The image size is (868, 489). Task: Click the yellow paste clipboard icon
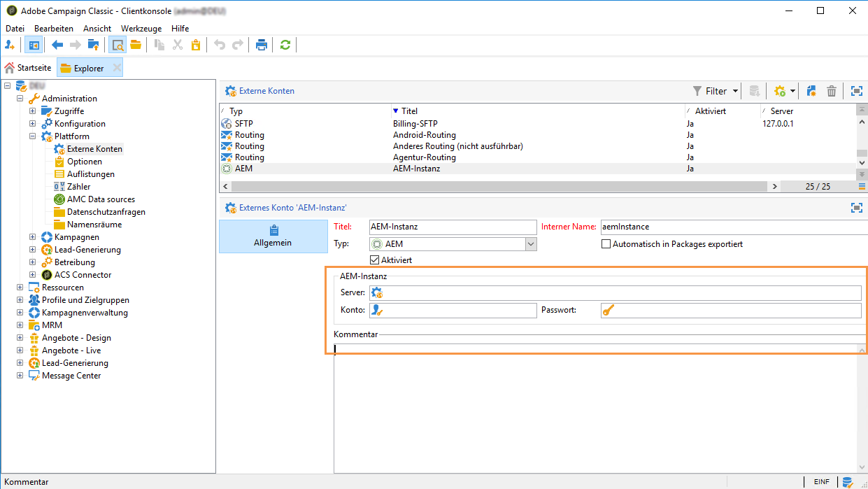(196, 45)
